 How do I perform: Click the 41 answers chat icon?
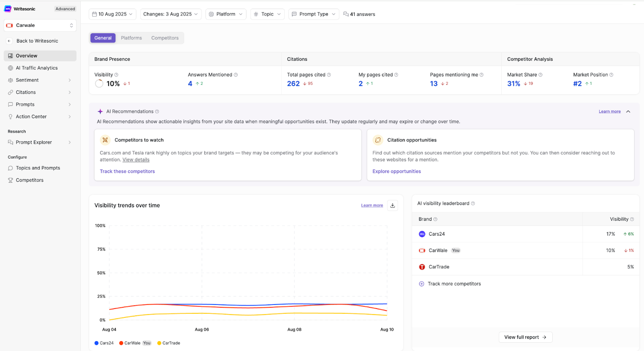click(x=346, y=14)
